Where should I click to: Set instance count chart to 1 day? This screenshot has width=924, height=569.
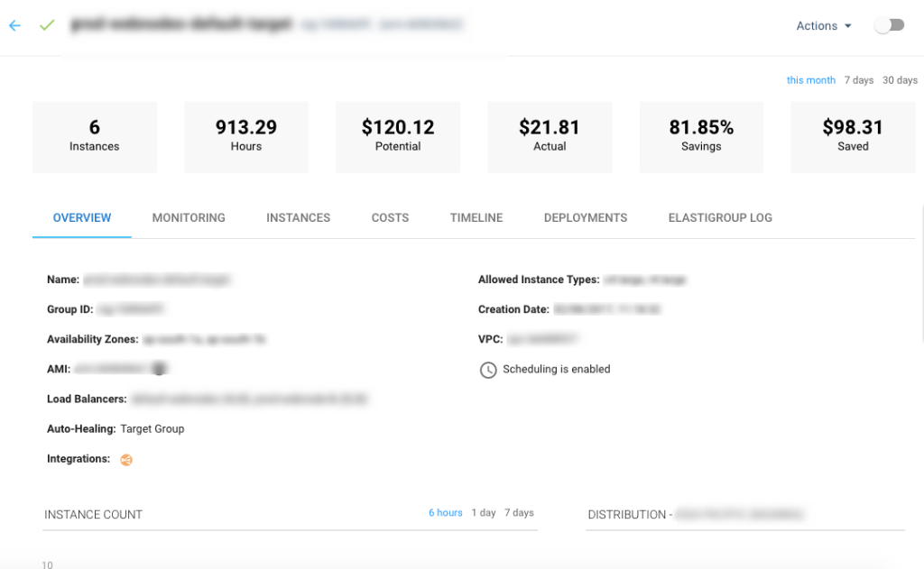coord(484,513)
